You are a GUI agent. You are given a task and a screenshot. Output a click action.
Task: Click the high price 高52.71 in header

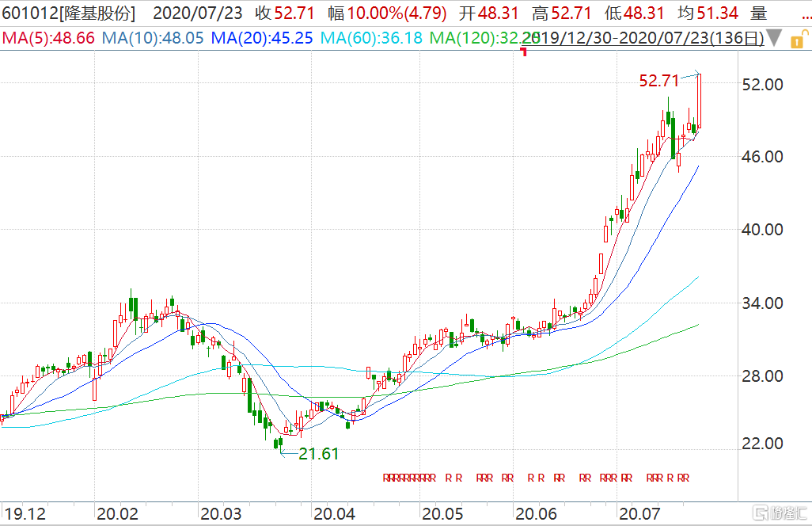tap(562, 13)
